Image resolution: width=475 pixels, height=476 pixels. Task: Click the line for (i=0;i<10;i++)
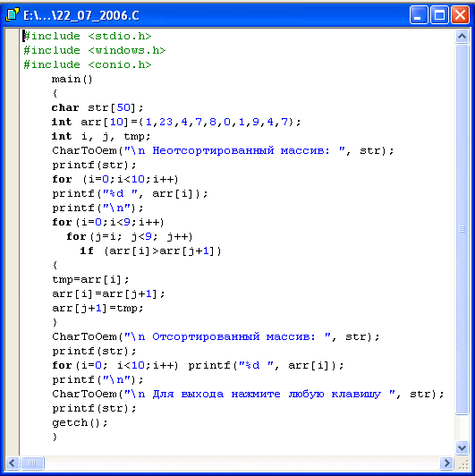(x=115, y=179)
